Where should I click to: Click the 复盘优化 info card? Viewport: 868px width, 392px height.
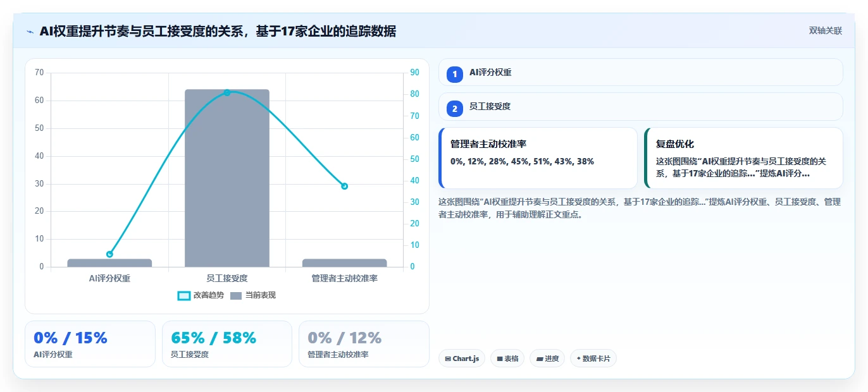click(x=743, y=158)
